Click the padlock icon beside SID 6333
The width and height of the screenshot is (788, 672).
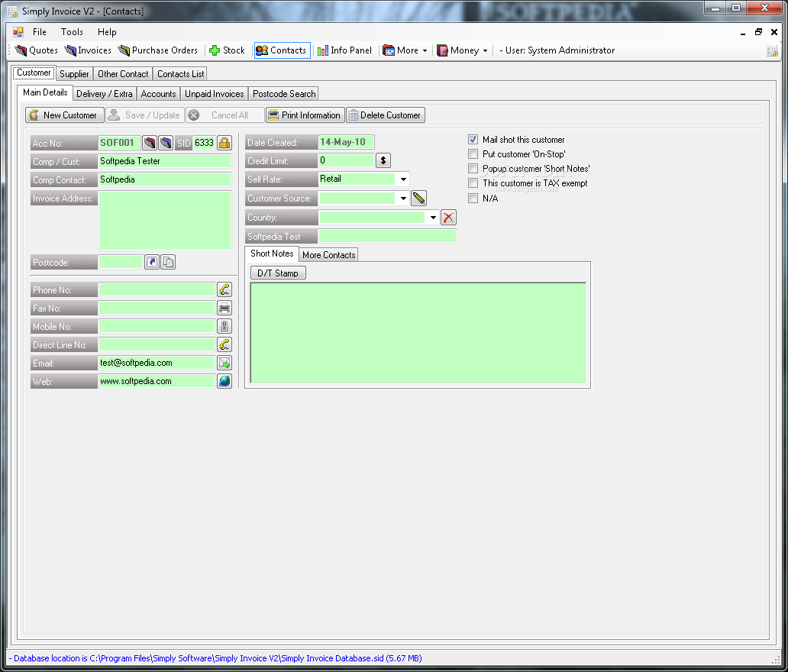click(224, 143)
